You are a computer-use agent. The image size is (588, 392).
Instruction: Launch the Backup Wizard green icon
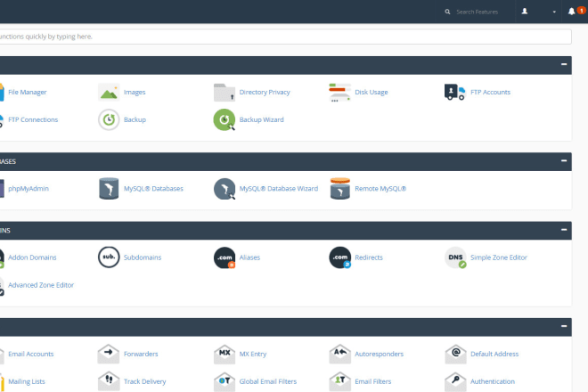click(x=225, y=119)
